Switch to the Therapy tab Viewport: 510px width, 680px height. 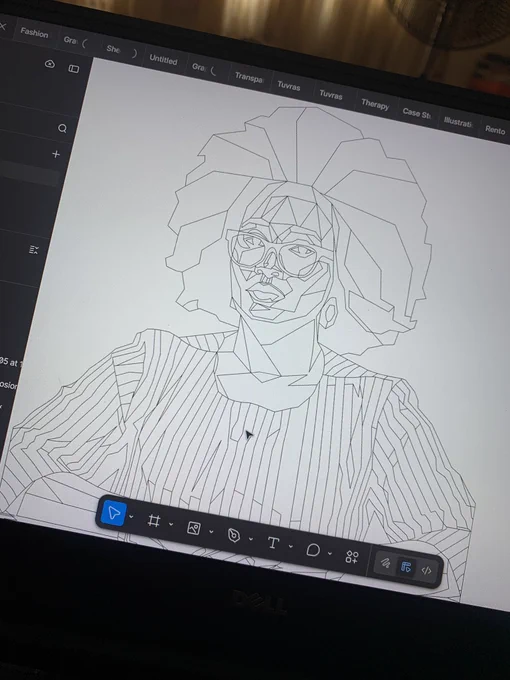pyautogui.click(x=375, y=104)
